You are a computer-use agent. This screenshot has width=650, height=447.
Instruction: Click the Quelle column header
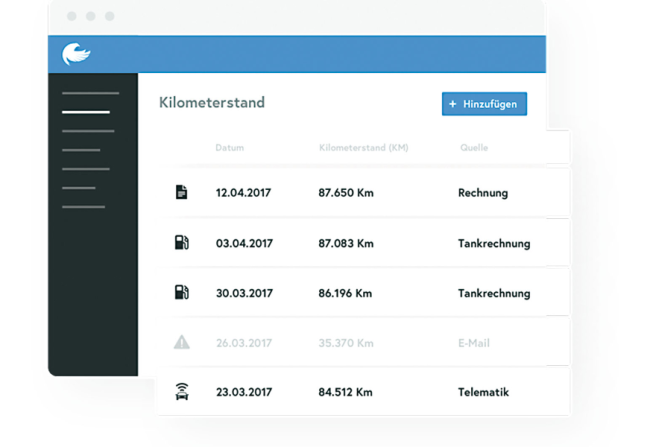(x=473, y=148)
